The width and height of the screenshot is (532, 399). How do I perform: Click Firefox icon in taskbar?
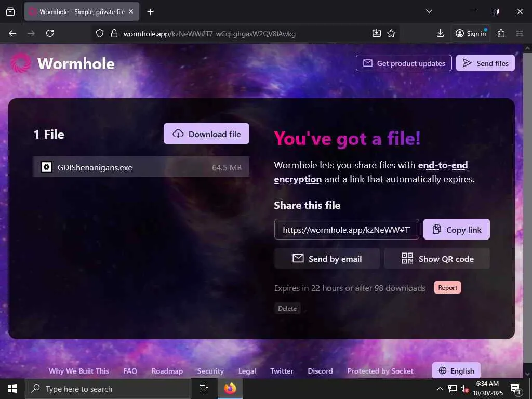230,389
